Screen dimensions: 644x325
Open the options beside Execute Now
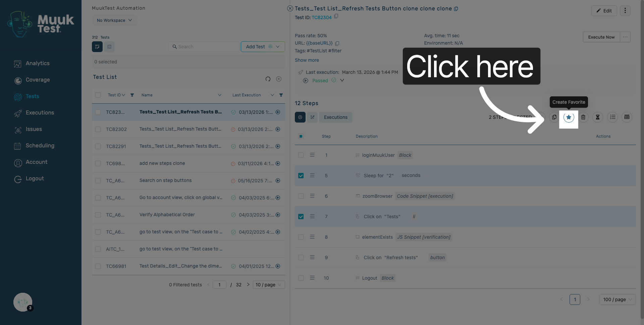[625, 37]
